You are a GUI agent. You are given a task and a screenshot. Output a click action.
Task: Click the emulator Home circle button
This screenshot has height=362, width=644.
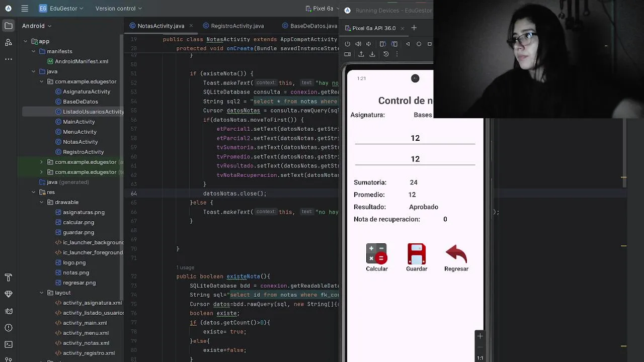click(419, 44)
